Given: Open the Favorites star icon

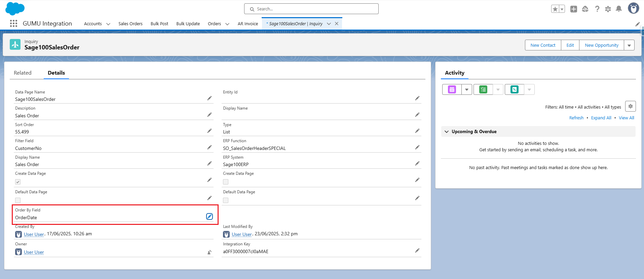Looking at the screenshot, I should click(x=555, y=9).
